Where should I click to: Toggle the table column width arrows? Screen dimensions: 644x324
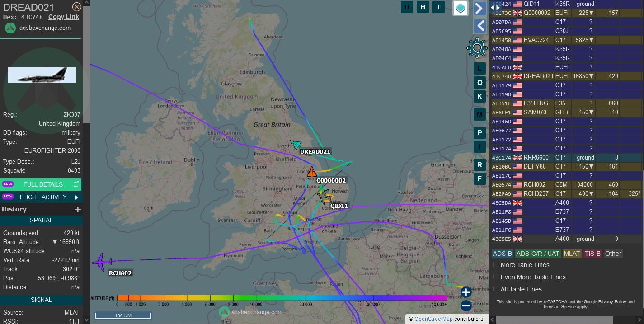point(496,7)
